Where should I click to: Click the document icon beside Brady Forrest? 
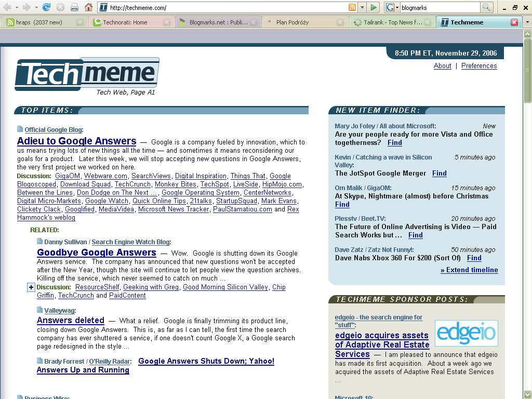[39, 361]
